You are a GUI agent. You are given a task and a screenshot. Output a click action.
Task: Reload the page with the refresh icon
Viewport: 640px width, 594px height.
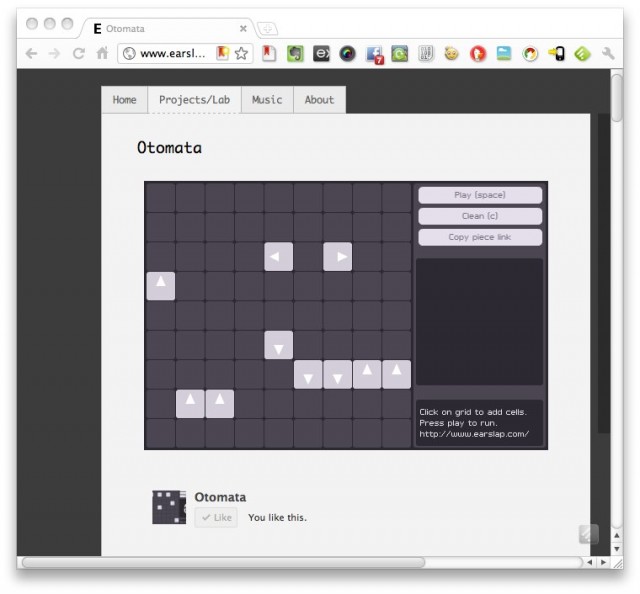[78, 54]
